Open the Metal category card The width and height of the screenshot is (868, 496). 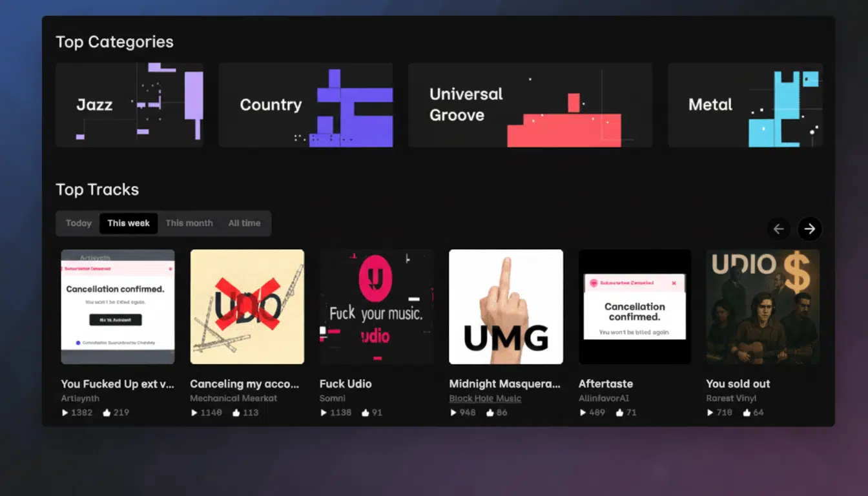[x=745, y=105]
